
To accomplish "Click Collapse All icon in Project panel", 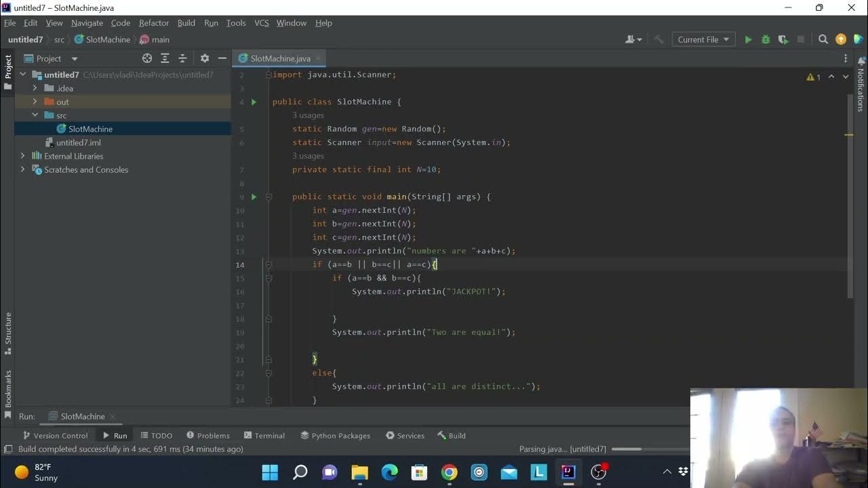I will point(182,58).
